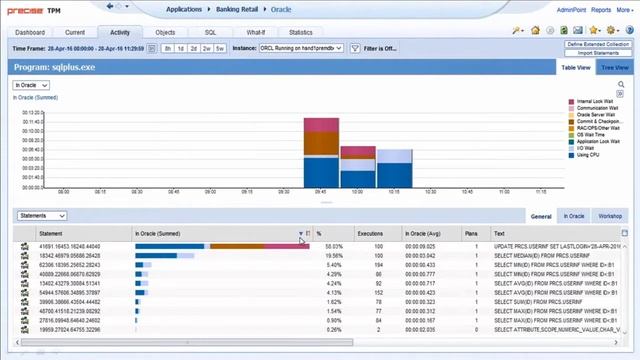Click the statement icon in the 5.40% row
Viewport: 640px width, 360px height.
[25, 265]
